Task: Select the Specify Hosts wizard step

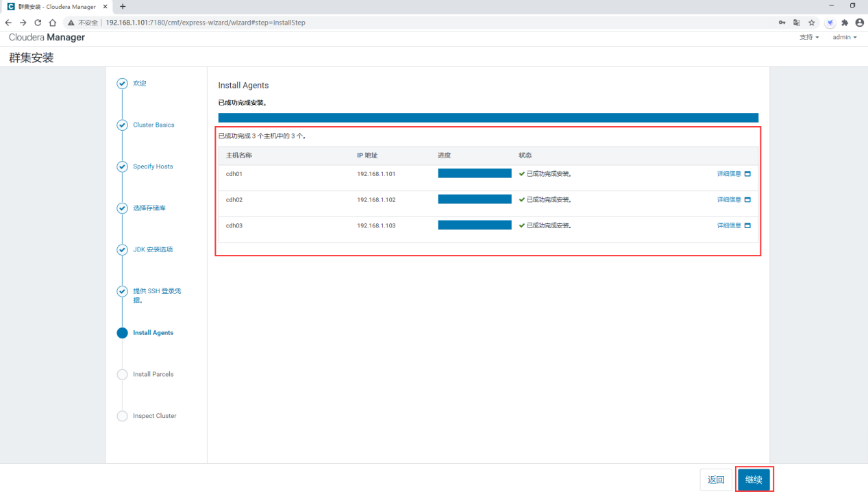Action: click(x=153, y=166)
